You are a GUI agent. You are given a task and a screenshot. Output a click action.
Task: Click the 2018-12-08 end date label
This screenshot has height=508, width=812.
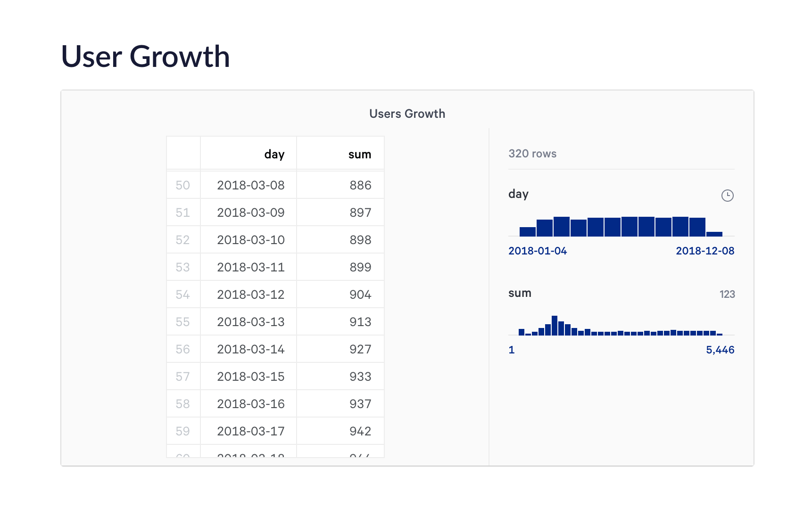[704, 251]
